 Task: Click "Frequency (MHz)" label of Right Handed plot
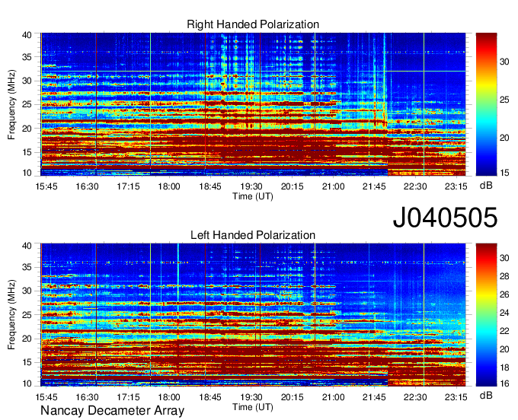coord(11,104)
